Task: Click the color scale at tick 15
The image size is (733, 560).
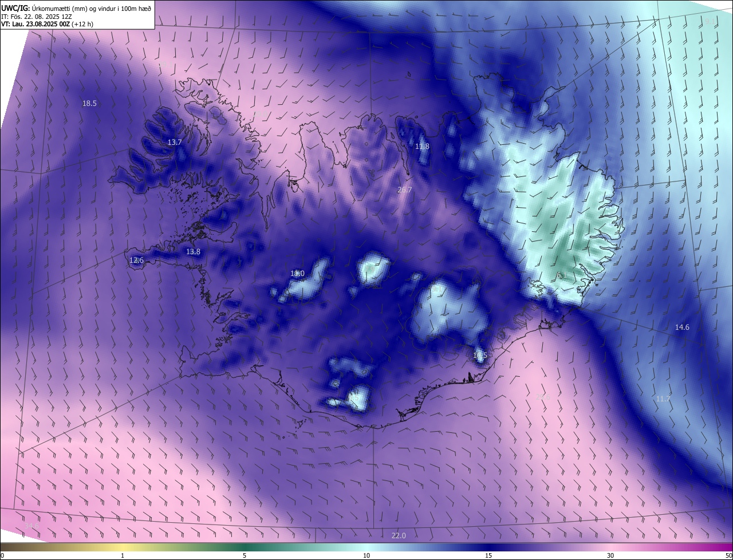Action: (488, 555)
